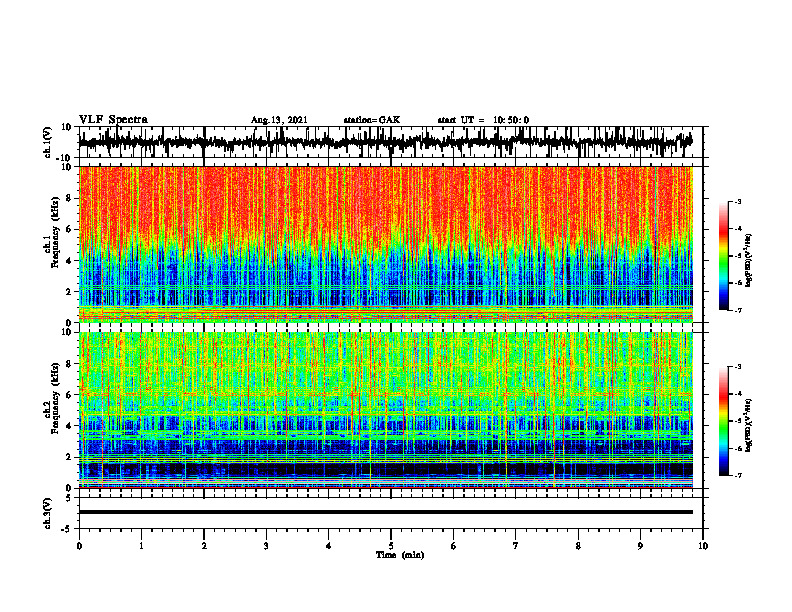Click the time axis tick label "9"
Viewport: 792px width, 612px height.
click(640, 546)
